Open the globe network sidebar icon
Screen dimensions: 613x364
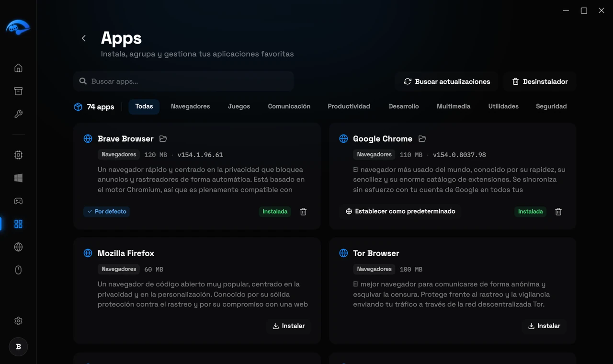[18, 247]
